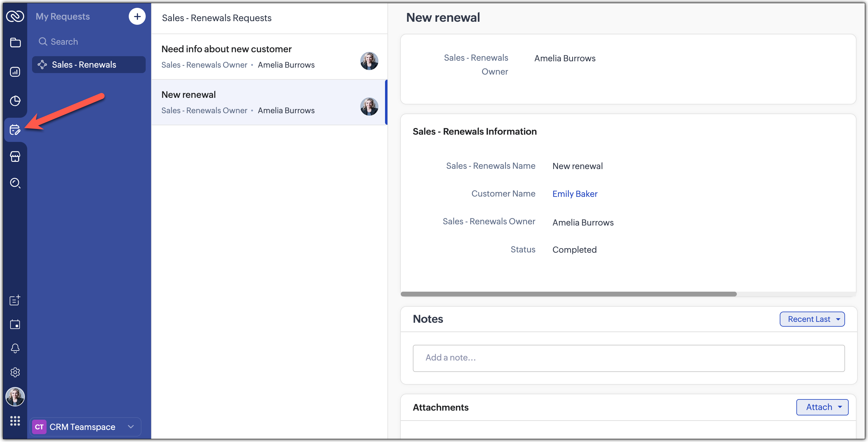The width and height of the screenshot is (868, 442).
Task: Open the Emily Baker customer link
Action: pyautogui.click(x=575, y=194)
